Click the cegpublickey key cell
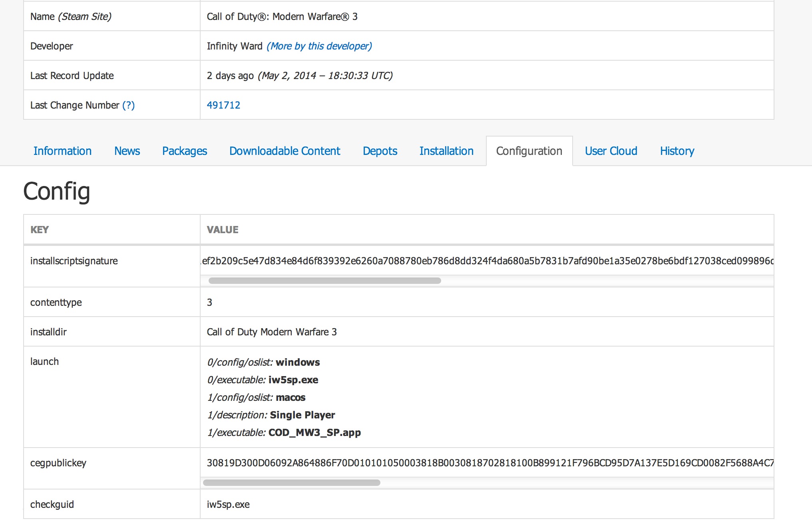Image resolution: width=812 pixels, height=531 pixels. pyautogui.click(x=112, y=468)
